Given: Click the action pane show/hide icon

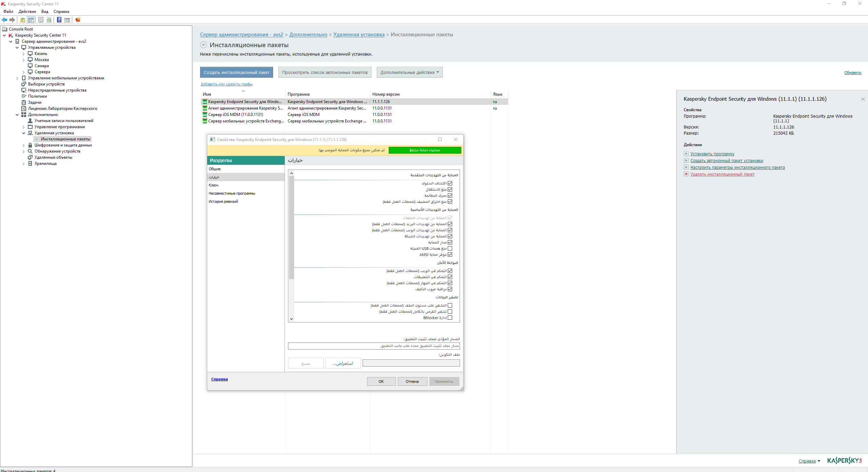Looking at the screenshot, I should (67, 20).
